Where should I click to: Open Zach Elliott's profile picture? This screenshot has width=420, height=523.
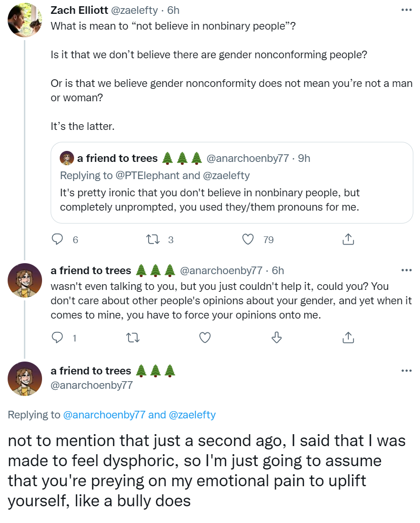click(x=25, y=20)
